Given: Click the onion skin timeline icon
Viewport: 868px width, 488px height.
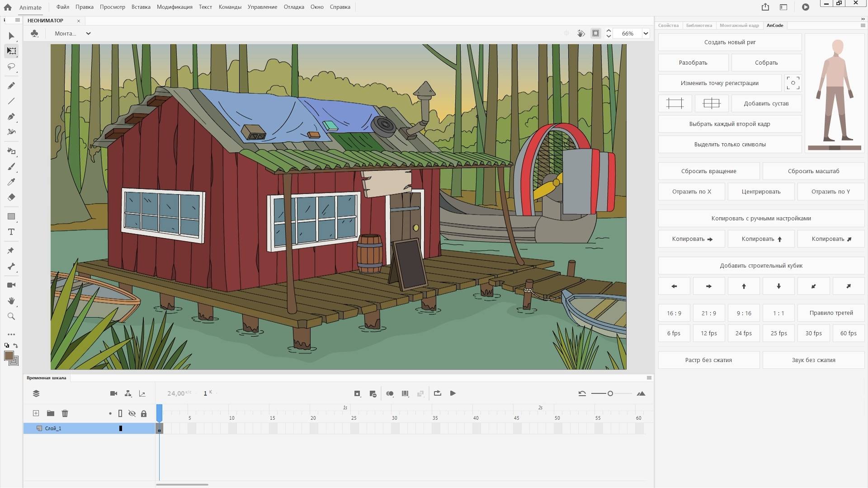Looking at the screenshot, I should pos(390,394).
